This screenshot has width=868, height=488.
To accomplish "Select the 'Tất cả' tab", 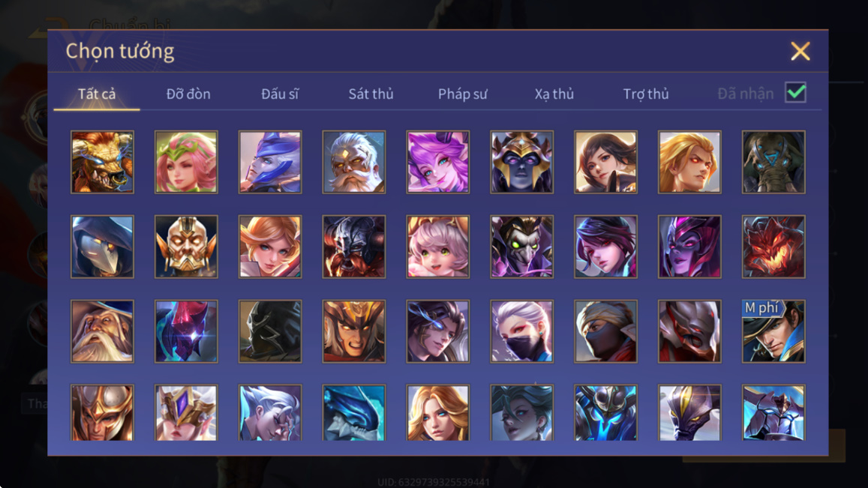I will point(97,94).
